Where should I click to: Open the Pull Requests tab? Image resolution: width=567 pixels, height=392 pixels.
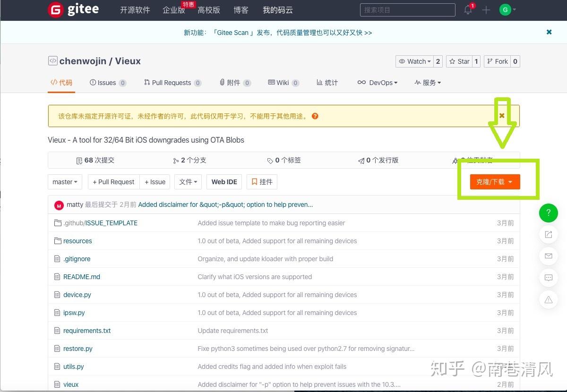coord(173,83)
